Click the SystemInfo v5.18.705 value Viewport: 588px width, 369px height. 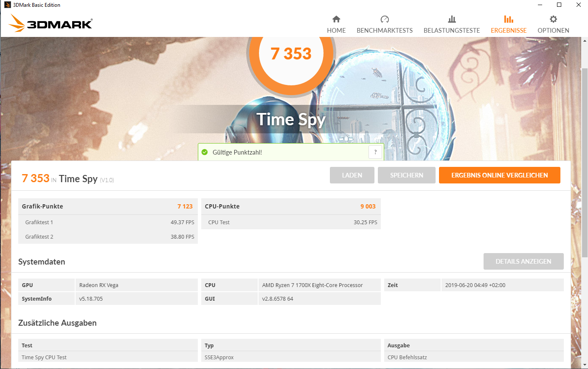(x=91, y=299)
